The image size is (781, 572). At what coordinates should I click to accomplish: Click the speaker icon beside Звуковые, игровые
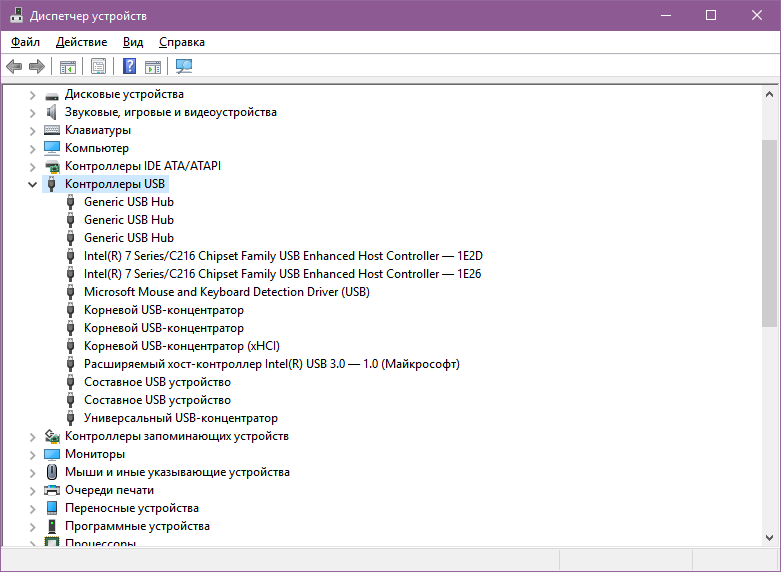tap(52, 112)
